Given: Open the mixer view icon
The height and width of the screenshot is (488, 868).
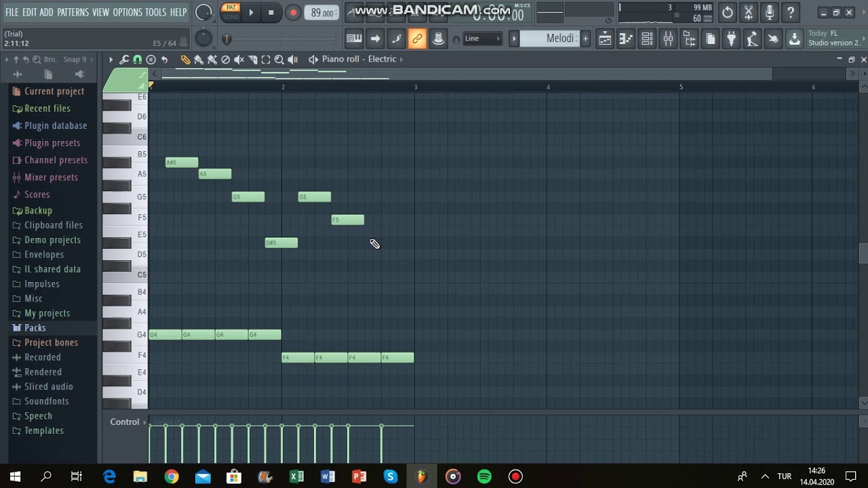Looking at the screenshot, I should tap(668, 39).
